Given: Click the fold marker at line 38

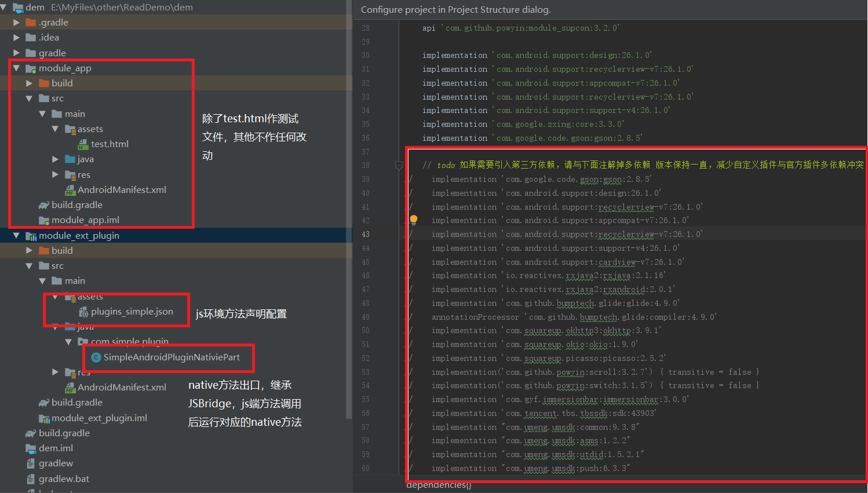Looking at the screenshot, I should click(x=399, y=166).
